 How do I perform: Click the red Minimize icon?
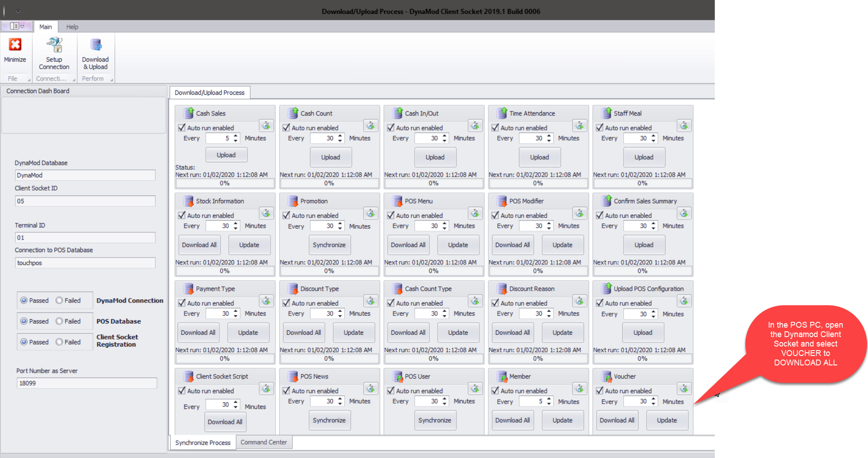(15, 44)
